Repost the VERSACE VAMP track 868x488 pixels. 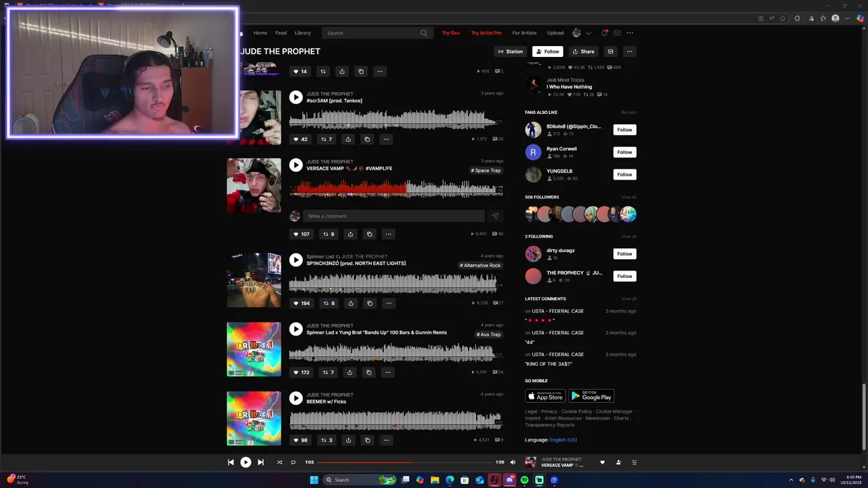pos(328,234)
